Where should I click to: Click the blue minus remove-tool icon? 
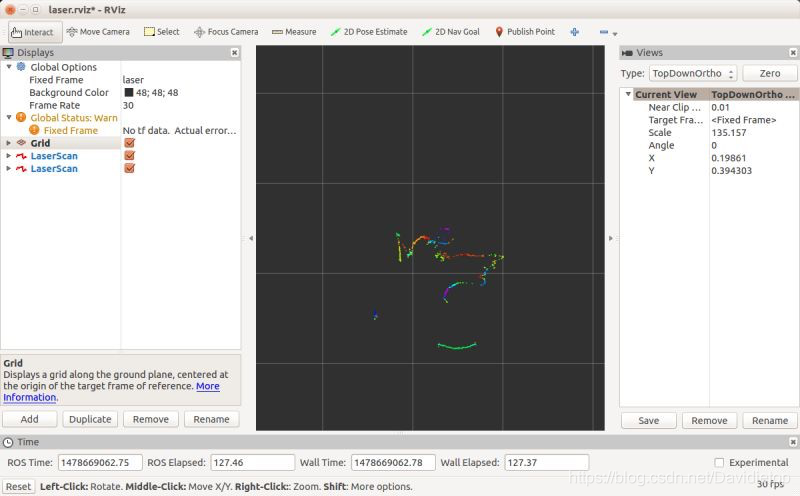[604, 32]
